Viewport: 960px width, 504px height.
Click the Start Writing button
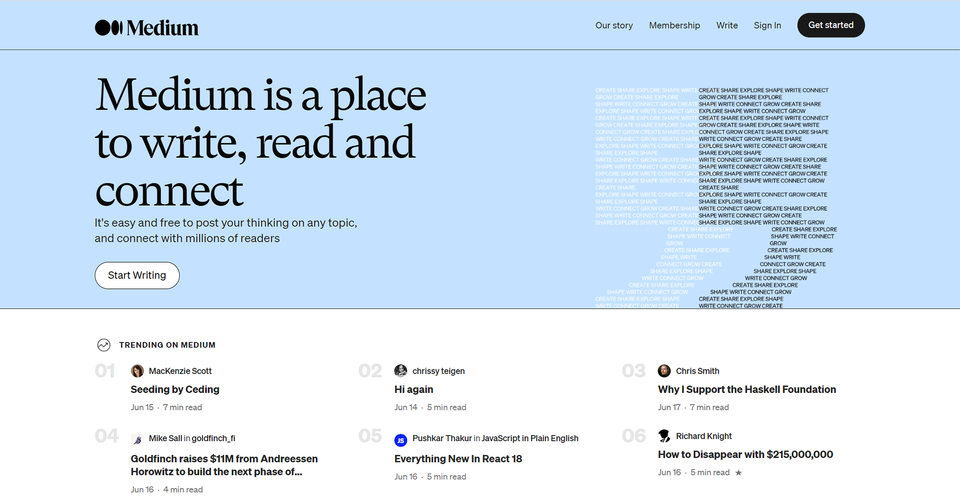137,276
